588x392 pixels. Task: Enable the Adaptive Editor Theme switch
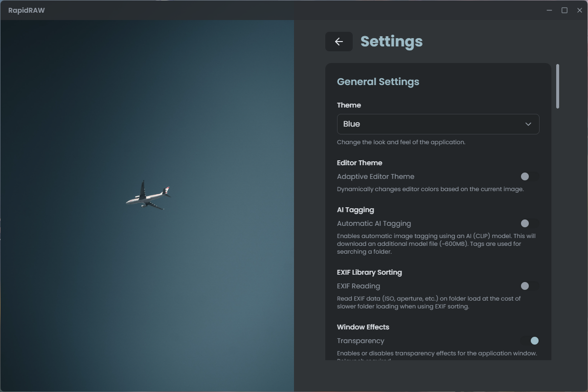pos(529,176)
